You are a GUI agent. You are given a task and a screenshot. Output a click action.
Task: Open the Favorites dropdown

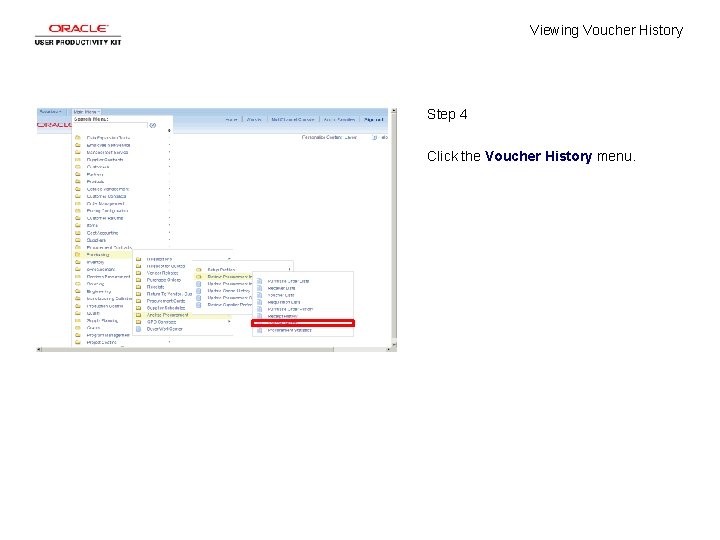pyautogui.click(x=50, y=112)
